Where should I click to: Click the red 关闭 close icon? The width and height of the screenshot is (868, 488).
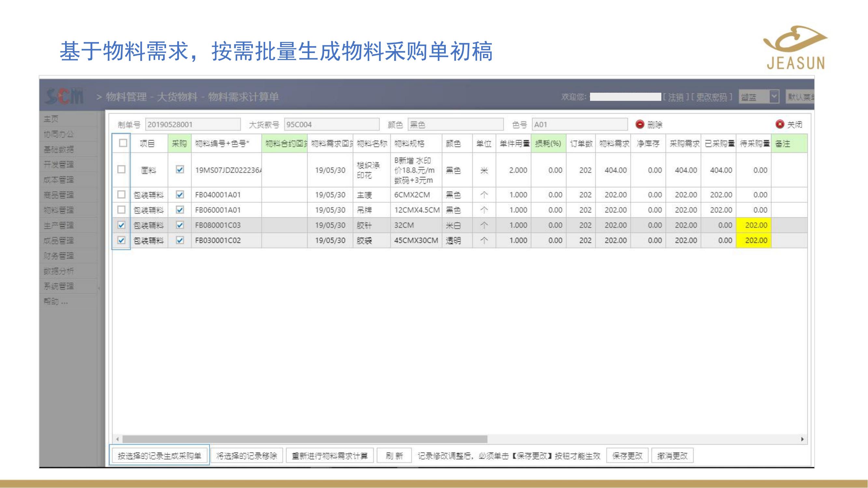coord(780,124)
